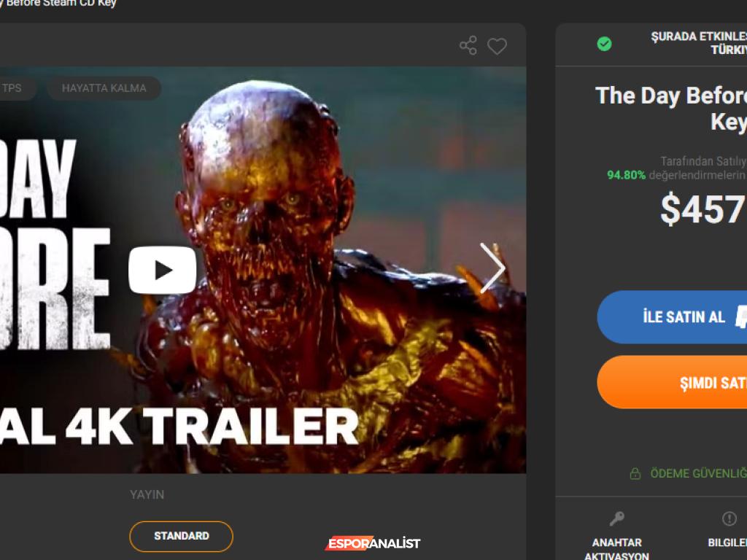This screenshot has height=560, width=747.
Task: Select the HAYATTA KALMA genre tag
Action: 104,88
